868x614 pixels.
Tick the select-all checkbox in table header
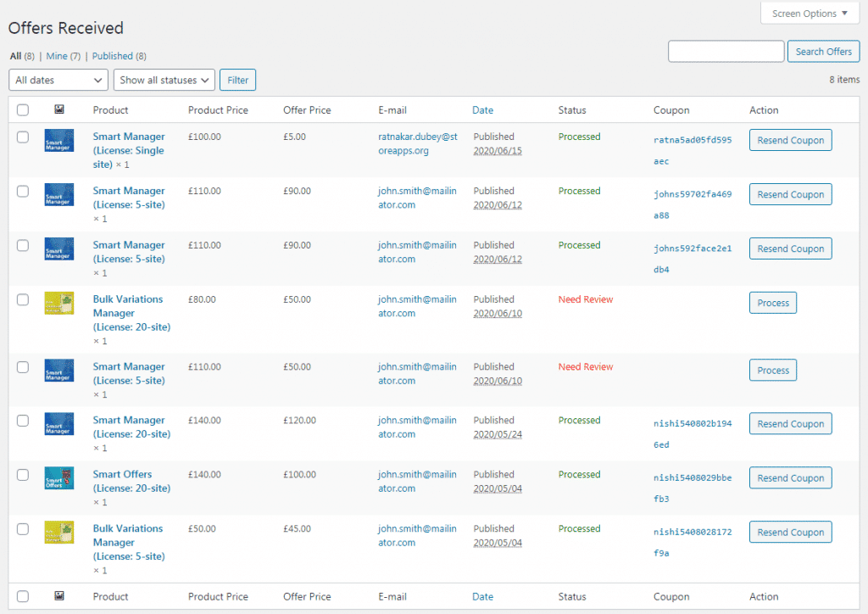[23, 109]
